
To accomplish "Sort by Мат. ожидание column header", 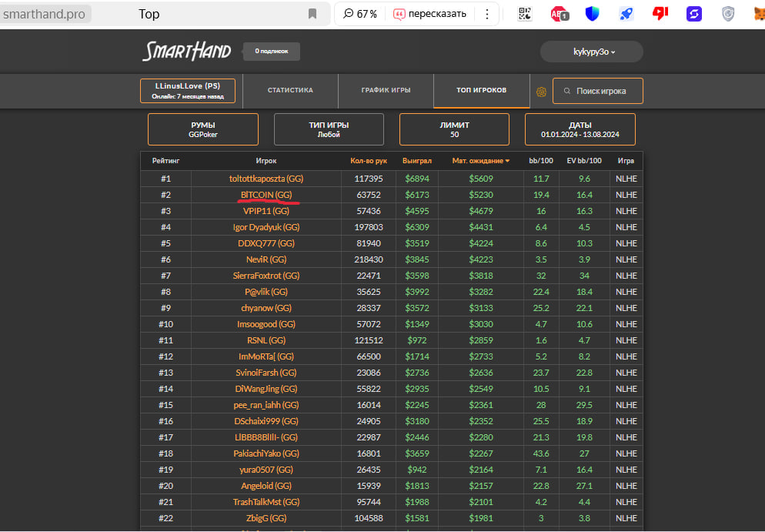I will (x=480, y=161).
